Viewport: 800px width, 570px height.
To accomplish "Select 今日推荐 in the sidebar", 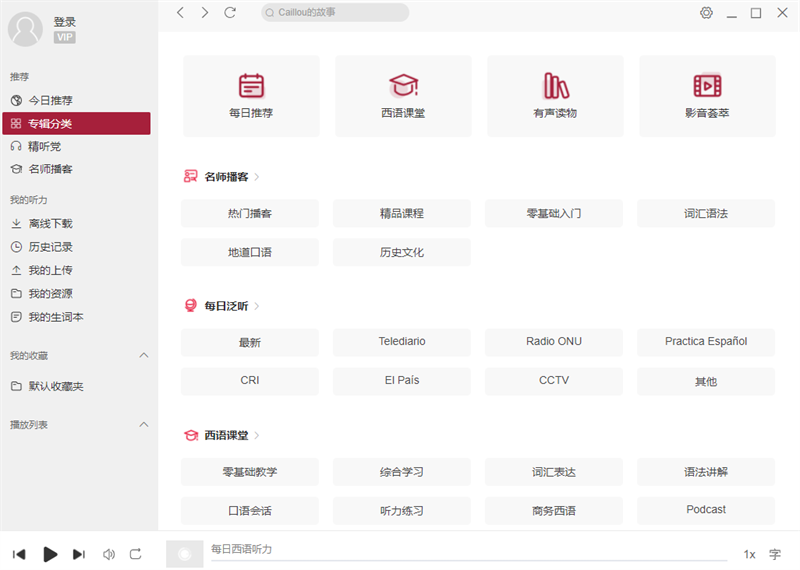I will pos(50,101).
